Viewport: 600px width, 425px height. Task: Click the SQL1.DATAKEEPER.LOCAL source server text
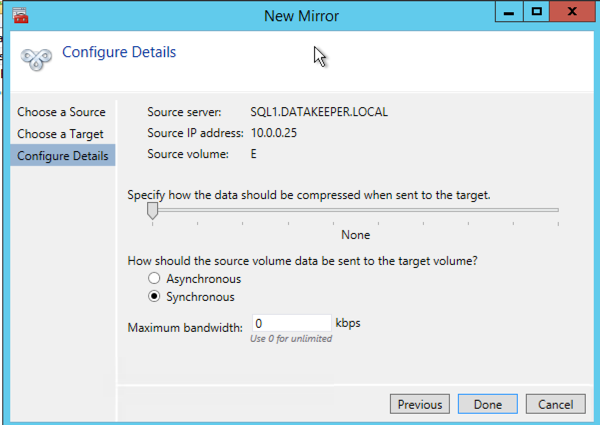[319, 112]
